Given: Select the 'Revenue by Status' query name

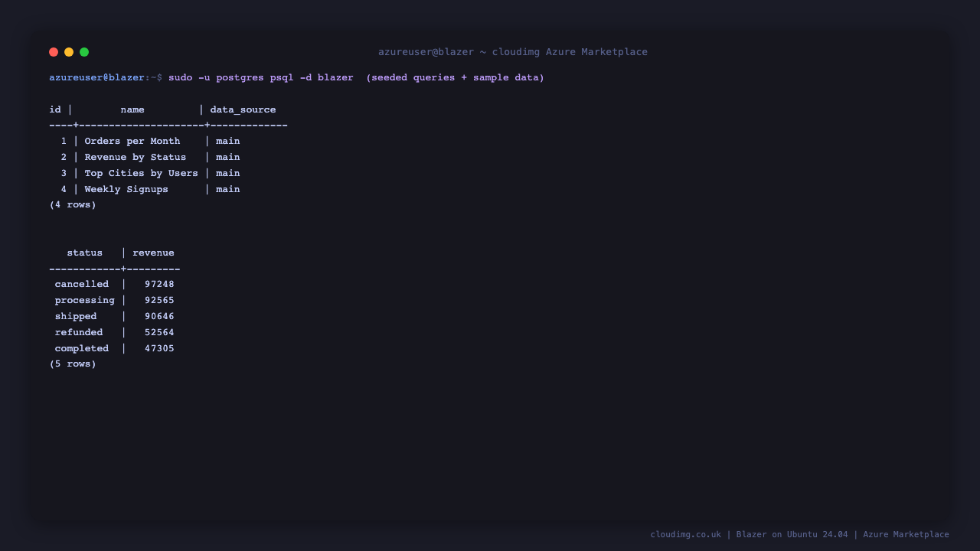Looking at the screenshot, I should click(x=136, y=157).
